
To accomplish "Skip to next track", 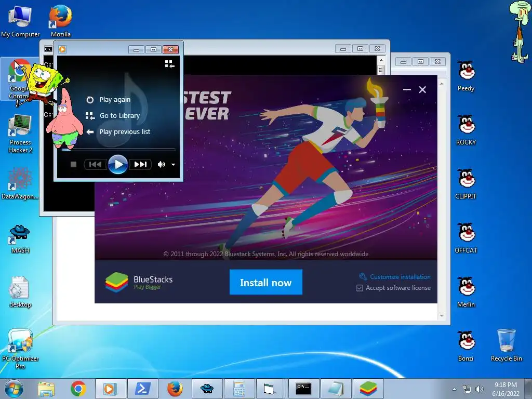I will coord(140,165).
